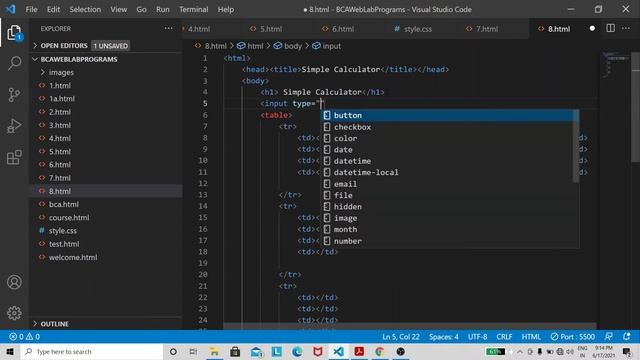Click the CRLF line ending indicator

point(504,337)
